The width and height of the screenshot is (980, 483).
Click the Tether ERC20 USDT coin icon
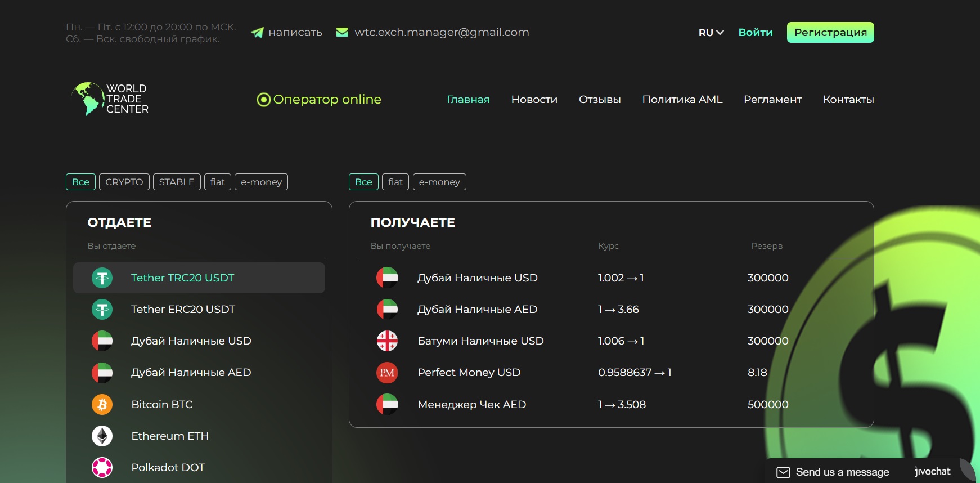tap(102, 309)
